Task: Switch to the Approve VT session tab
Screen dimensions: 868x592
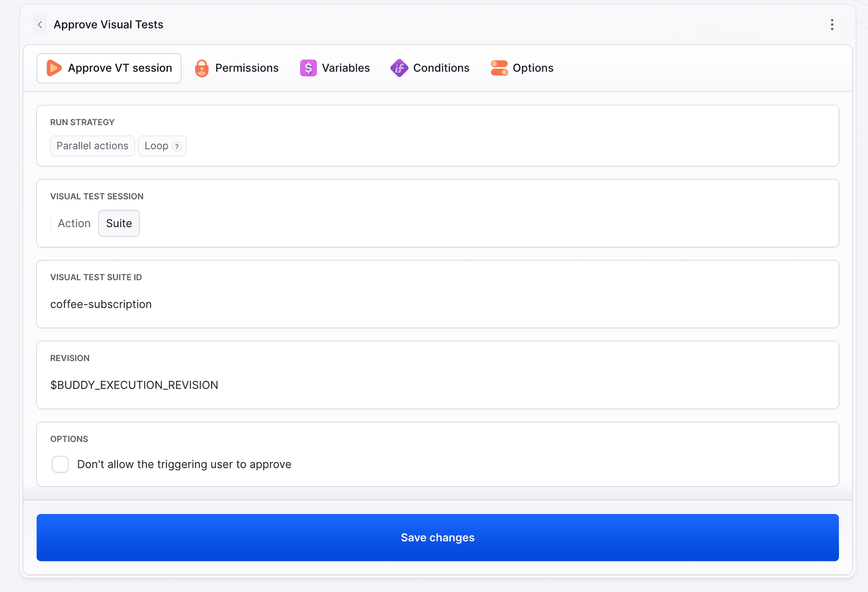Action: tap(109, 68)
